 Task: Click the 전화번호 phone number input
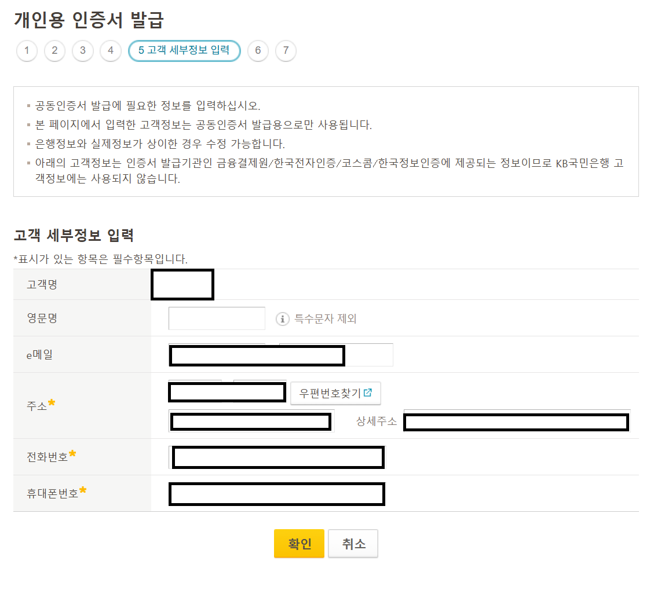(277, 457)
